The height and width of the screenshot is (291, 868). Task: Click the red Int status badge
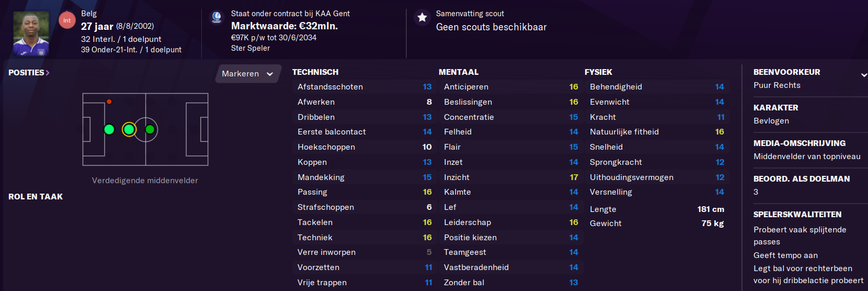(x=67, y=20)
